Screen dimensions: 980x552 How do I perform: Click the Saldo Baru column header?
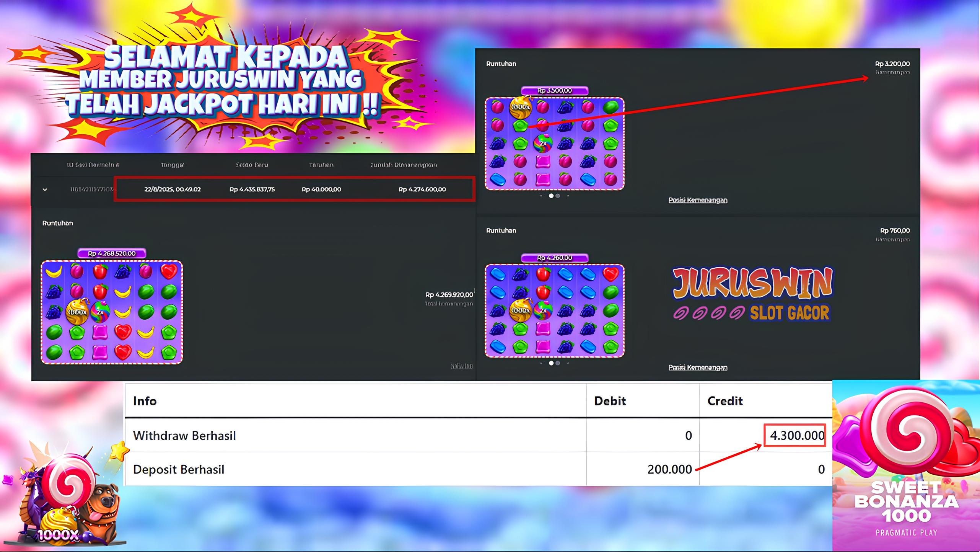click(252, 165)
